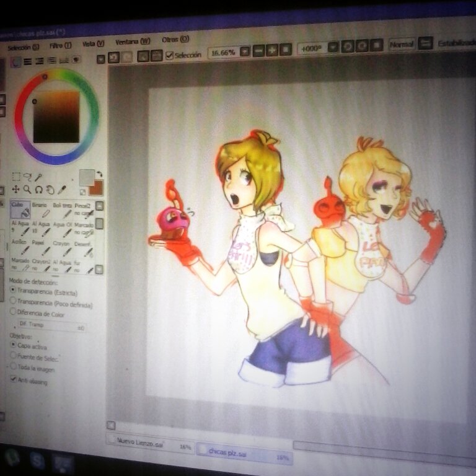The width and height of the screenshot is (476, 476).
Task: Click the transparent color toggle icon
Action: (x=82, y=192)
